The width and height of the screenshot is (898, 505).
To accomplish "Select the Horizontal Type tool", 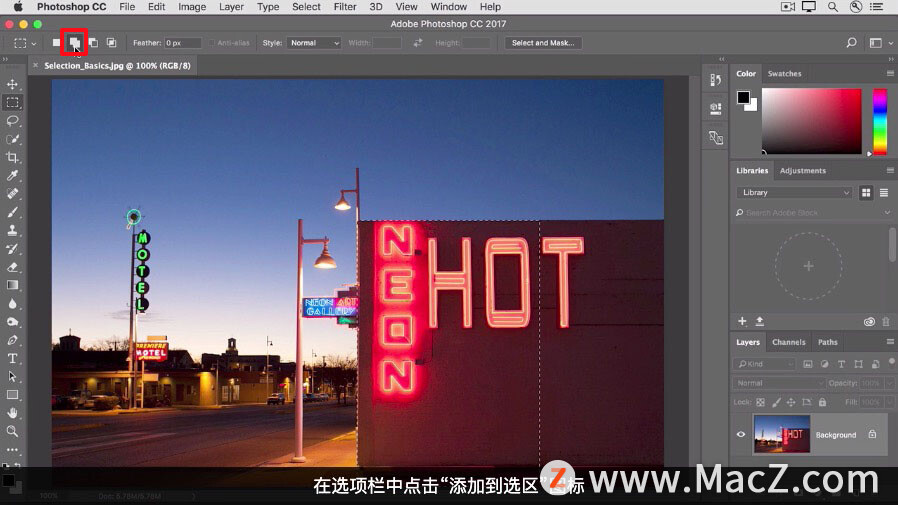I will (x=12, y=358).
